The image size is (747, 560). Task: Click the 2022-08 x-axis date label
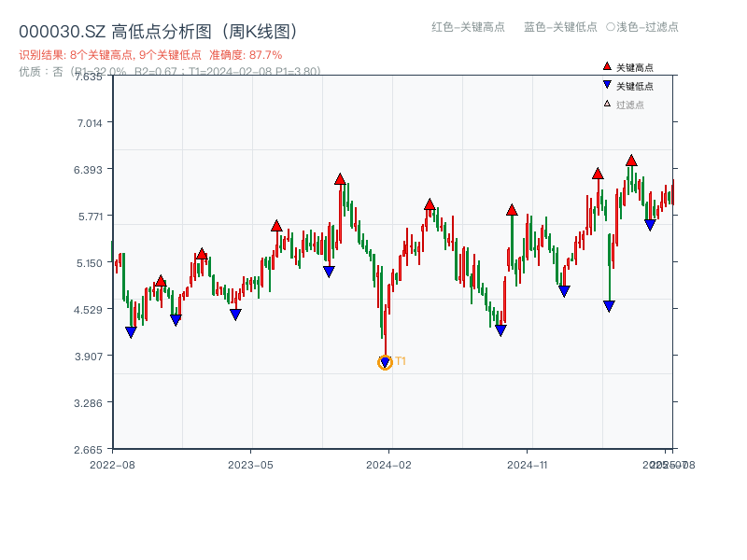click(112, 465)
